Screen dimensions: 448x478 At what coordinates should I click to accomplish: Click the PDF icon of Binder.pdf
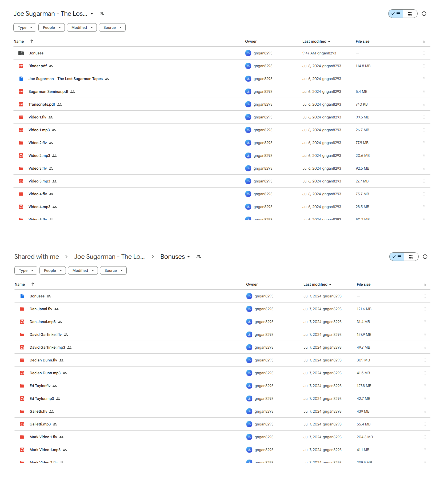21,66
